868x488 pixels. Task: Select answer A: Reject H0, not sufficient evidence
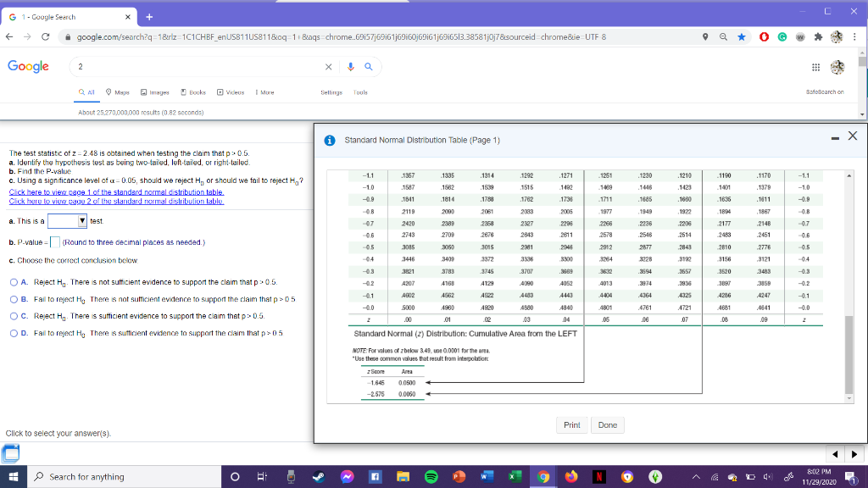(x=14, y=282)
